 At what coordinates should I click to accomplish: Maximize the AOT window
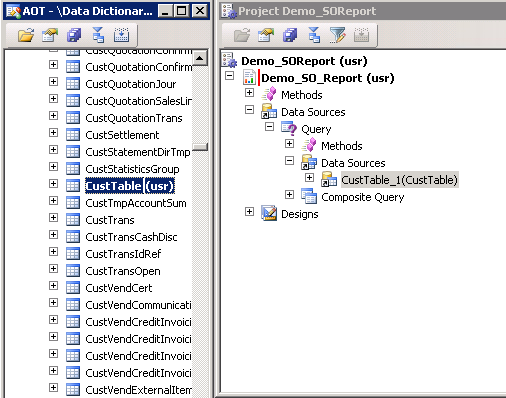[182, 11]
